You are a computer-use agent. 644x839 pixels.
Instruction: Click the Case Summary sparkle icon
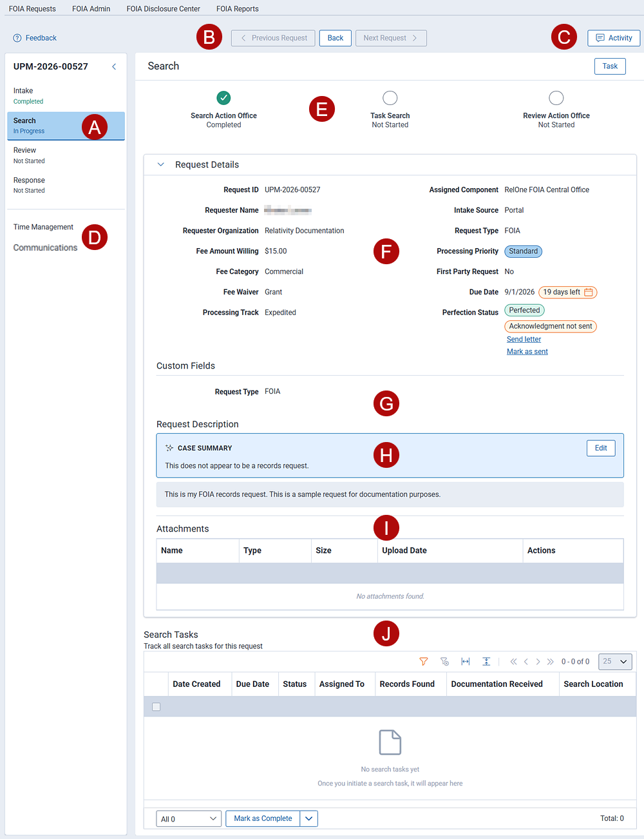pyautogui.click(x=169, y=448)
